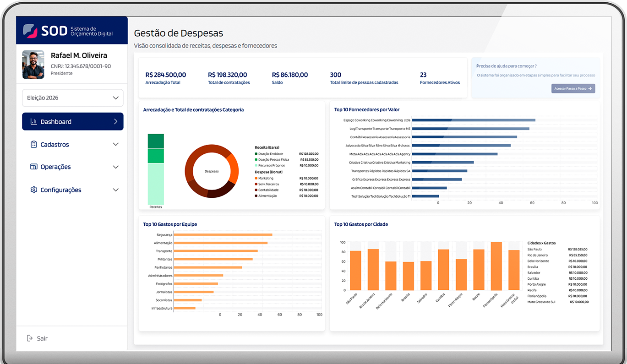This screenshot has width=627, height=364.
Task: Click the Saldo value R$ 86.180,00
Action: coord(290,75)
